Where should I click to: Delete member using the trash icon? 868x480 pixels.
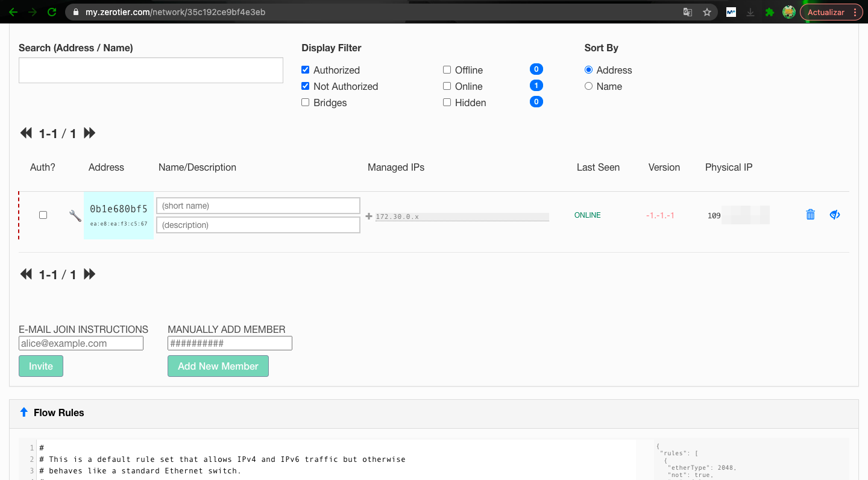pyautogui.click(x=810, y=215)
